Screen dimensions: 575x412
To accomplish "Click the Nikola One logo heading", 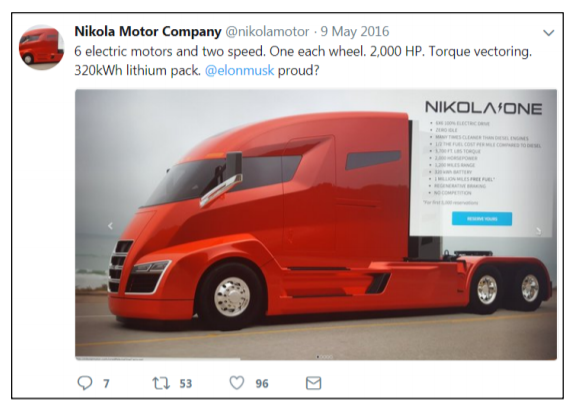I will point(483,108).
